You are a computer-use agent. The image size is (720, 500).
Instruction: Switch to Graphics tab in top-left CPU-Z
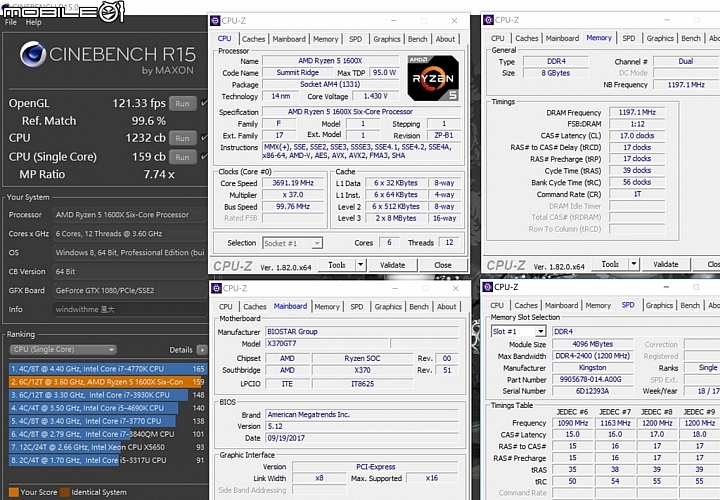click(387, 39)
